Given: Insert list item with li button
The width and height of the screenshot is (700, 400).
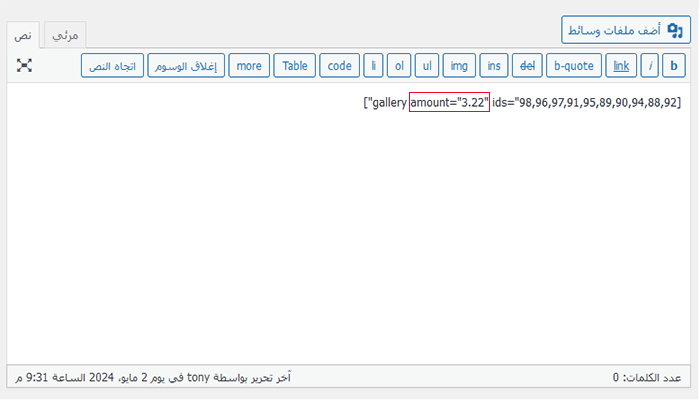Looking at the screenshot, I should [373, 66].
